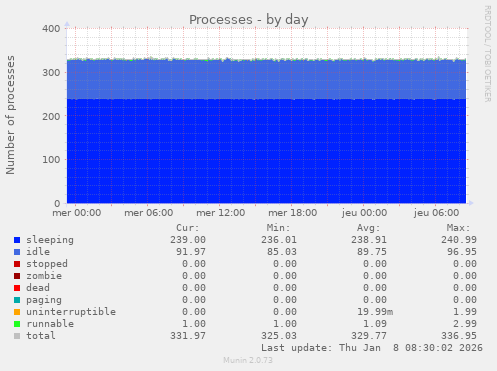Click idle maximum value 96.95
This screenshot has height=371, width=497.
pos(462,252)
